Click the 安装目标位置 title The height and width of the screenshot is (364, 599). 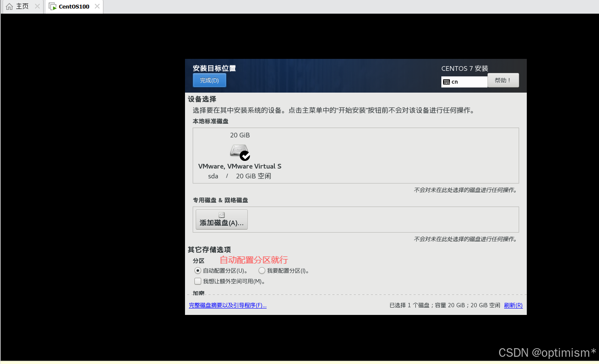coord(214,68)
